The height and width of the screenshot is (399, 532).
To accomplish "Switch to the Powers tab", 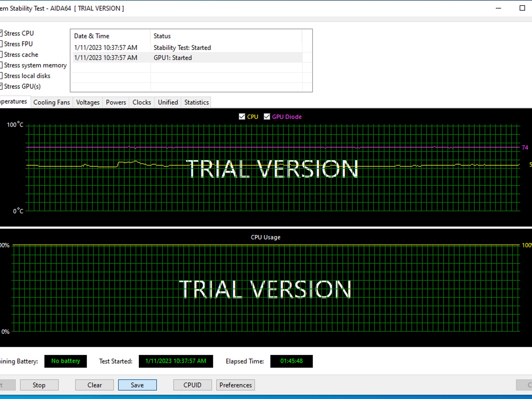I will [x=116, y=102].
